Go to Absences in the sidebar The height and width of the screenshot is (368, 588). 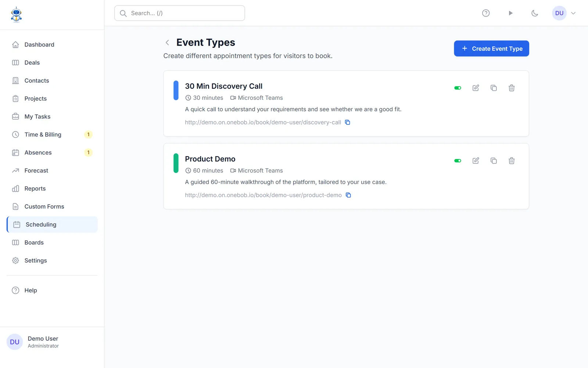point(52,153)
